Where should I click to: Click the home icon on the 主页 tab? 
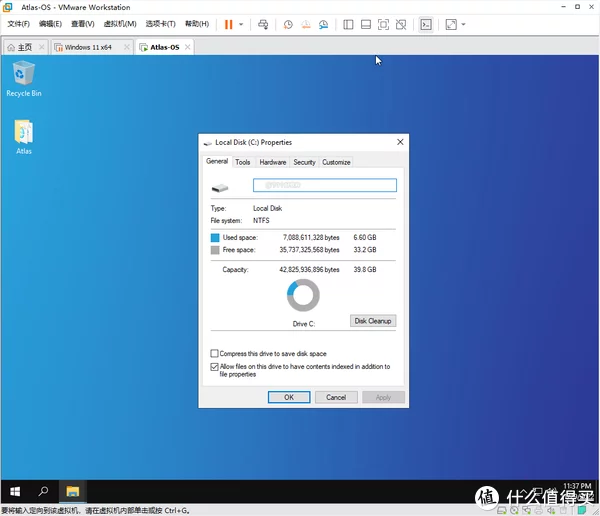(x=11, y=47)
